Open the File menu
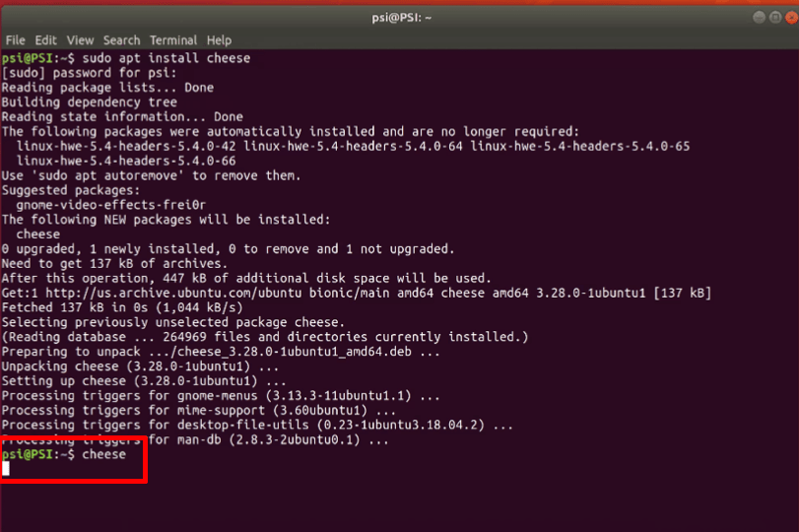Image resolution: width=799 pixels, height=532 pixels. 16,40
